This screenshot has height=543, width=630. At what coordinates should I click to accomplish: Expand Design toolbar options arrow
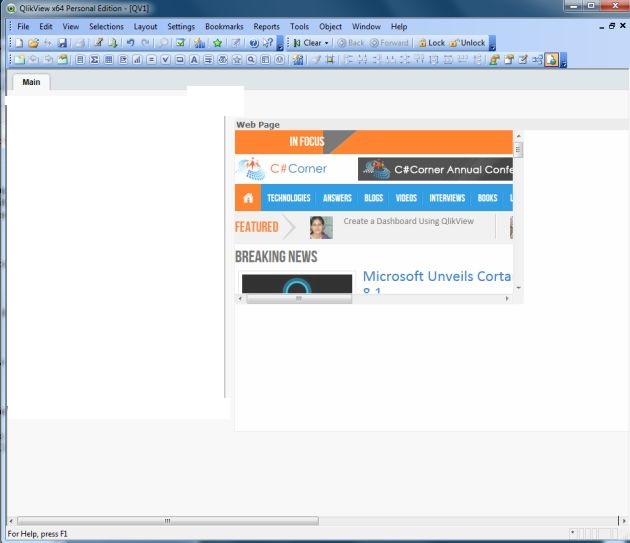[x=564, y=60]
